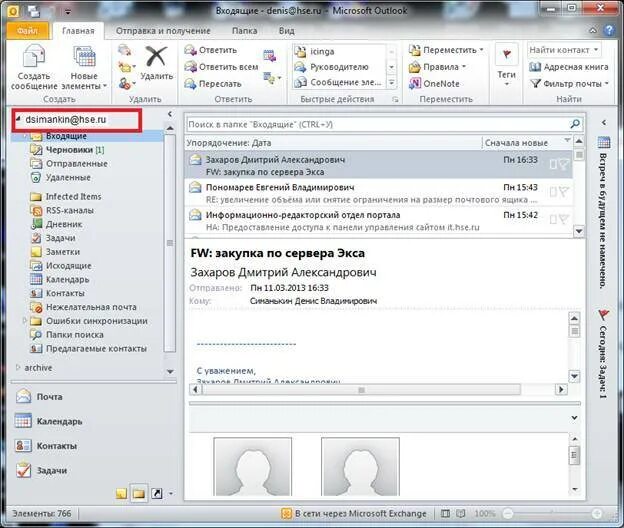Screen dimensions: 624x528
Task: Collapse the dsimankin@hse.ru mailbox tree
Action: (x=18, y=119)
